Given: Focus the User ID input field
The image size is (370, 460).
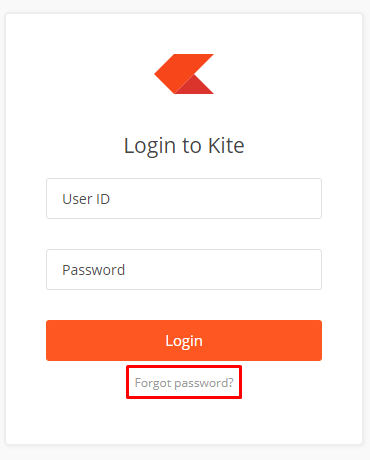Looking at the screenshot, I should [184, 199].
